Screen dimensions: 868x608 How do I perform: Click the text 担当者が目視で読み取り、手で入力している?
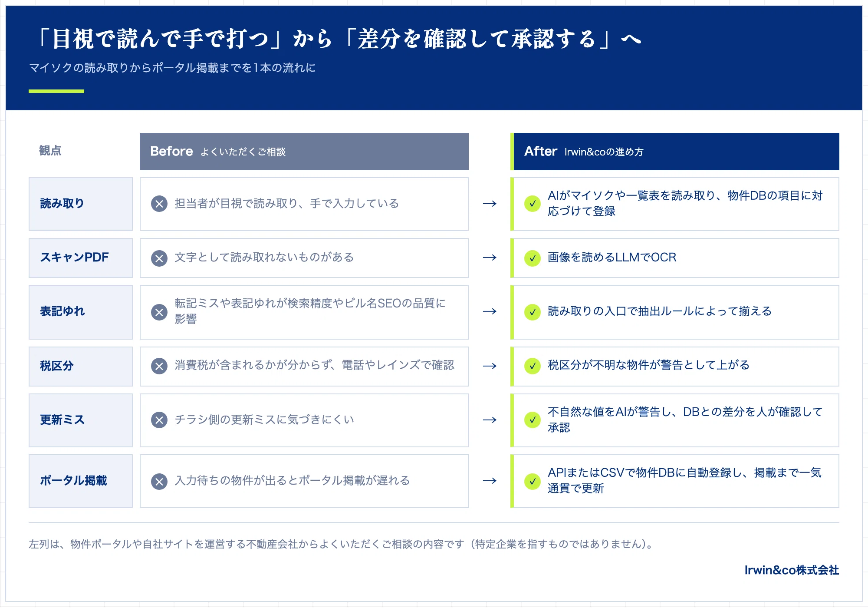(x=287, y=204)
